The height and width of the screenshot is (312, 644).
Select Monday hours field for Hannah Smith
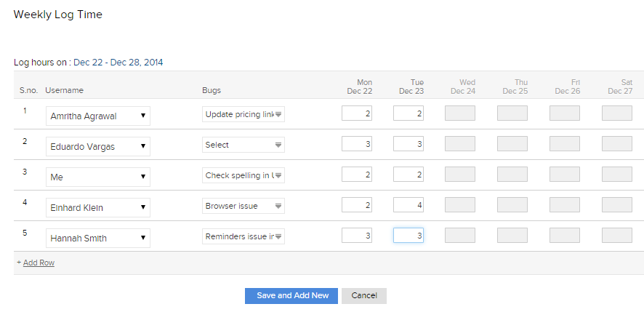(x=357, y=236)
